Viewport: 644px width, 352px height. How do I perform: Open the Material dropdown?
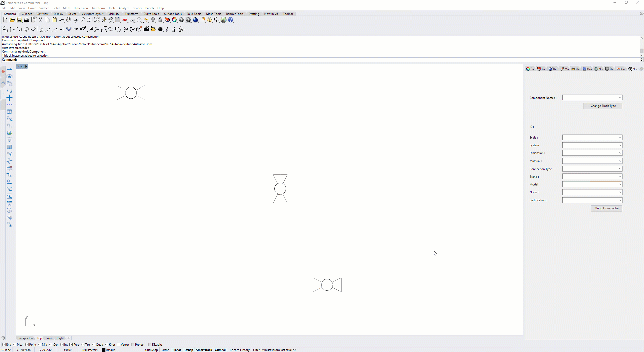coord(592,161)
